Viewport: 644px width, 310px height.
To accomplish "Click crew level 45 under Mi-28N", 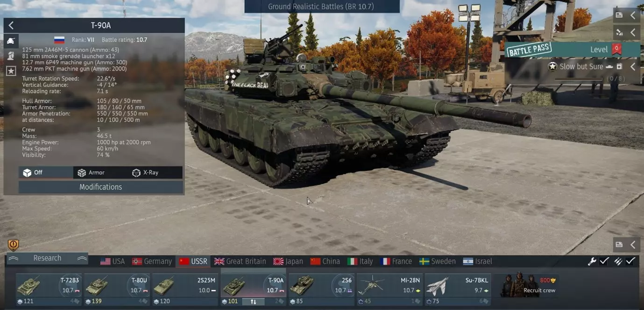I will (365, 302).
